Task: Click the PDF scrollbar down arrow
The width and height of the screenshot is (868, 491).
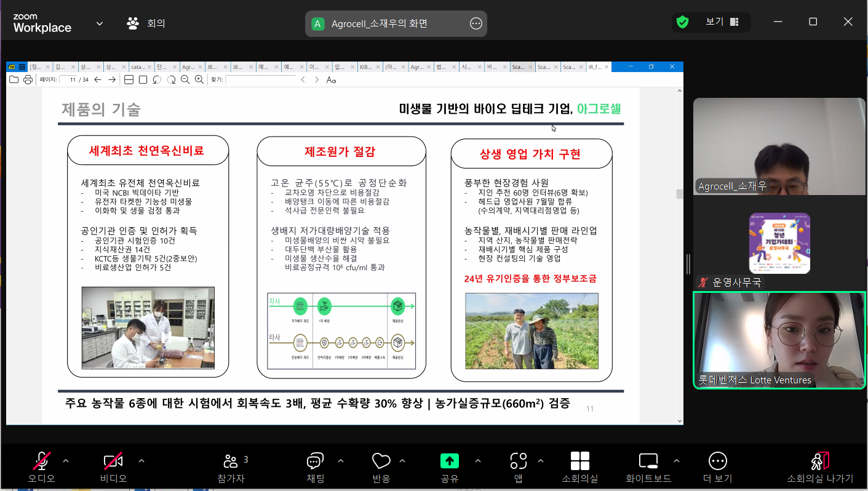Action: coord(680,421)
